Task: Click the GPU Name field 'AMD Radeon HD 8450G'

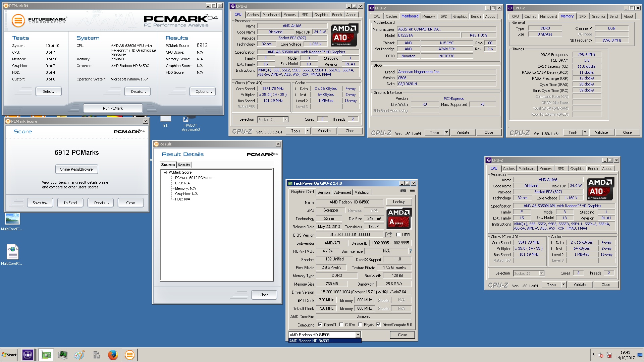Action: (350, 202)
